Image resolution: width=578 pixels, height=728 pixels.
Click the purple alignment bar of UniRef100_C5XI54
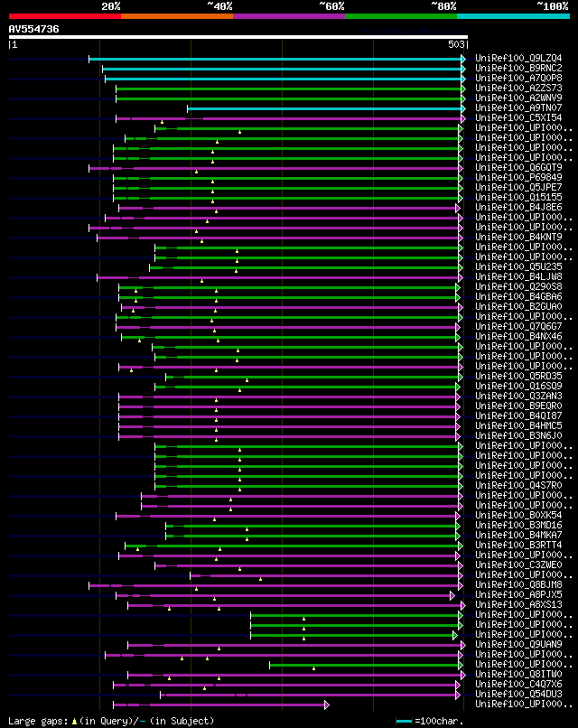click(x=291, y=119)
